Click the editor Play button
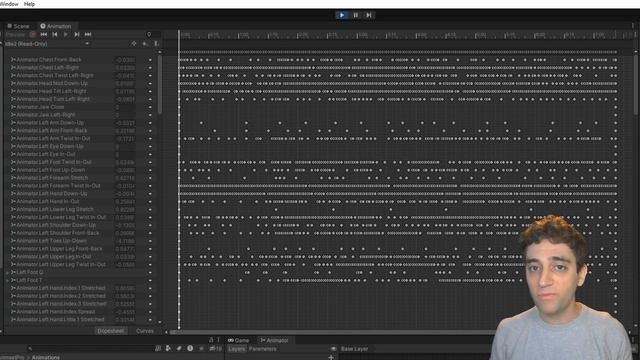Viewport: 640px width, 360px height. (x=342, y=15)
